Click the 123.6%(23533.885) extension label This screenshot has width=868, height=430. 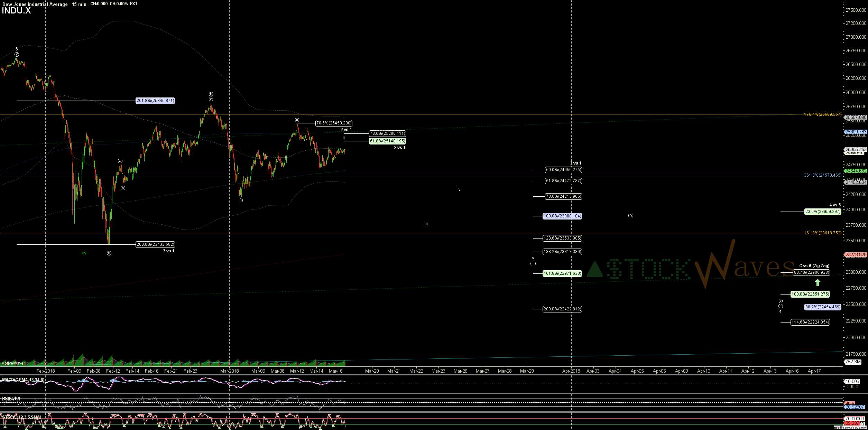point(562,238)
